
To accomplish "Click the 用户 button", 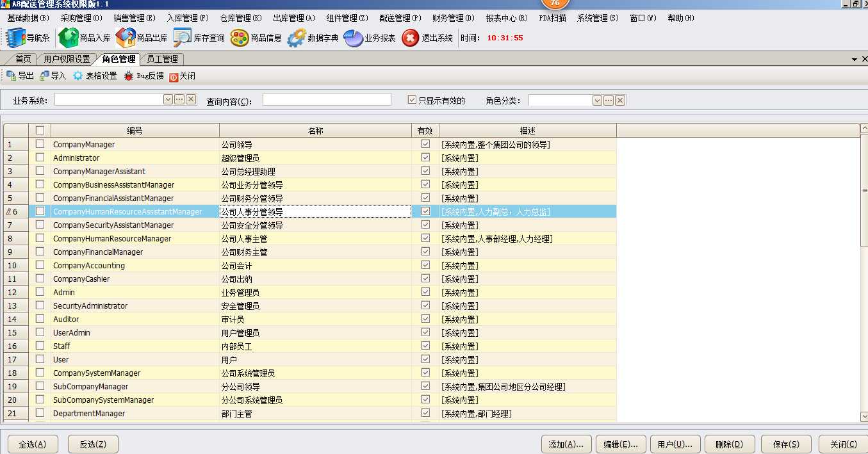I will [675, 444].
